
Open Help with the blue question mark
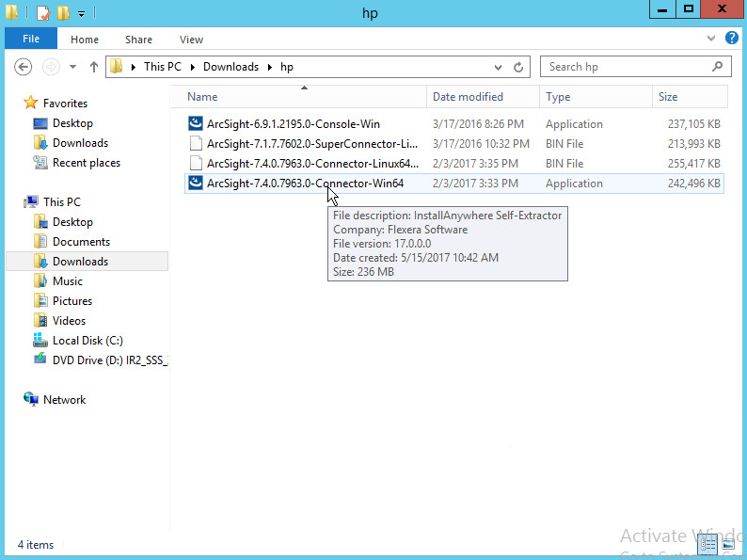coord(732,39)
